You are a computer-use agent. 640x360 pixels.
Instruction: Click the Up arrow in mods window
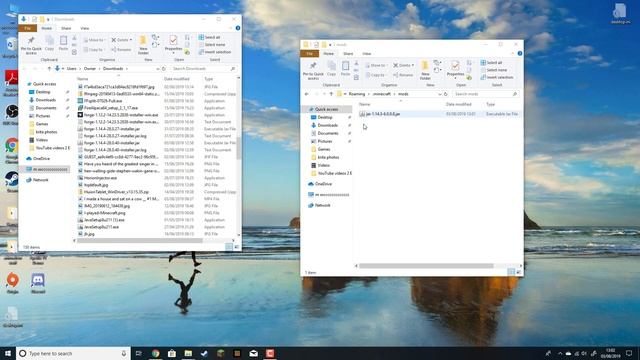[x=331, y=94]
